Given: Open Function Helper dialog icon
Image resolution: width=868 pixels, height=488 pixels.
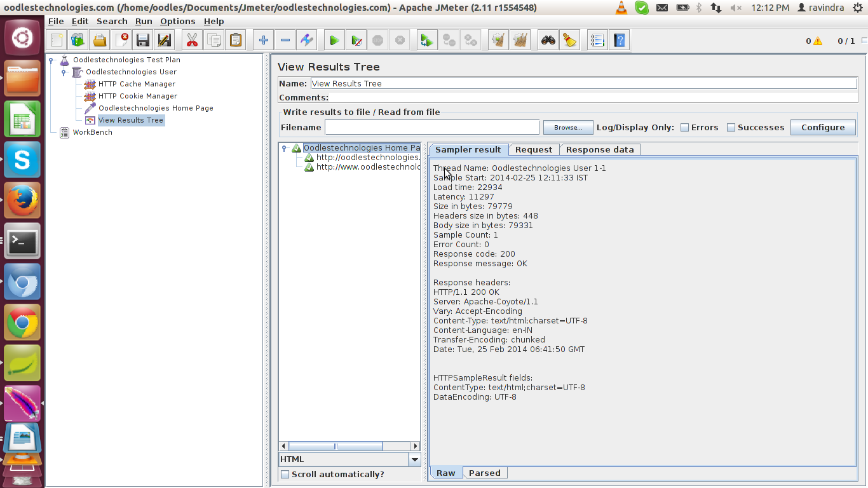Looking at the screenshot, I should click(x=597, y=41).
